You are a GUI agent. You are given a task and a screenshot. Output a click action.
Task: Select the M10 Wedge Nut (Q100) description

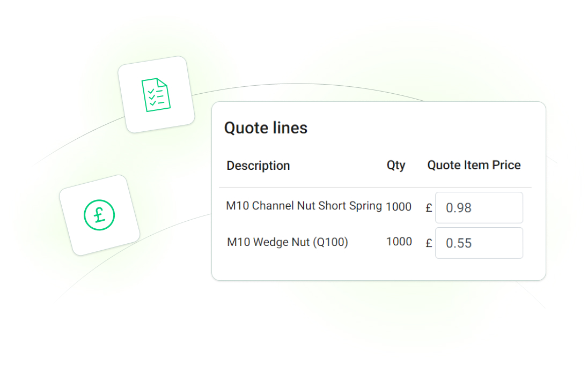[x=288, y=242]
